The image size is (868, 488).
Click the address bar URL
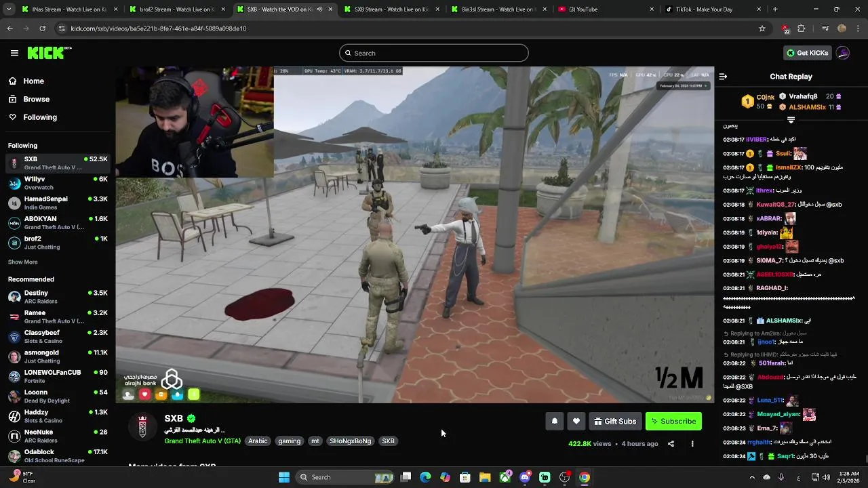coord(159,28)
